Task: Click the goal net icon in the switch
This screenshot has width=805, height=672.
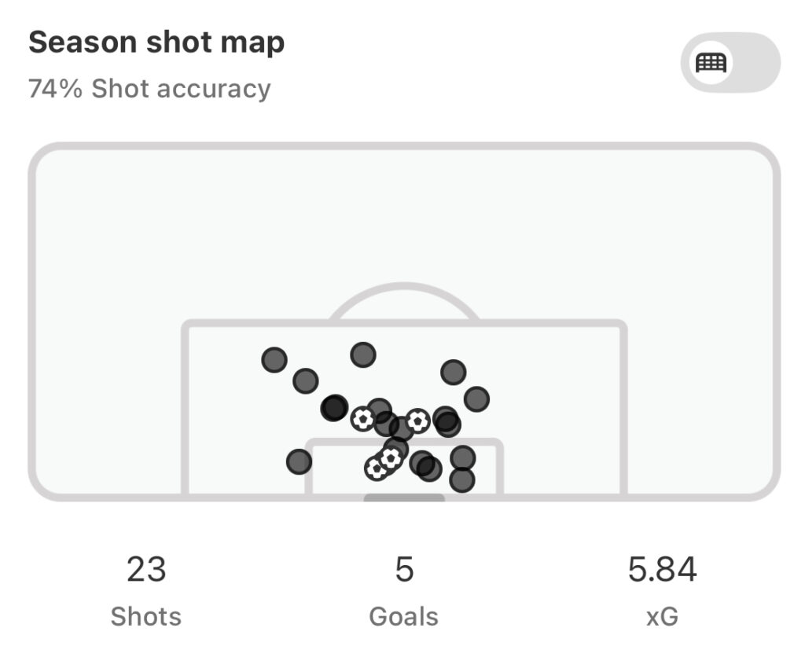Action: (x=711, y=63)
